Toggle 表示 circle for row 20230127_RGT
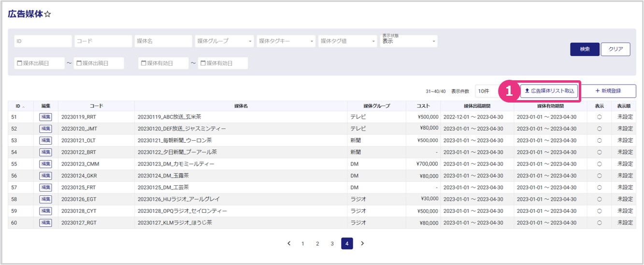 coord(599,223)
